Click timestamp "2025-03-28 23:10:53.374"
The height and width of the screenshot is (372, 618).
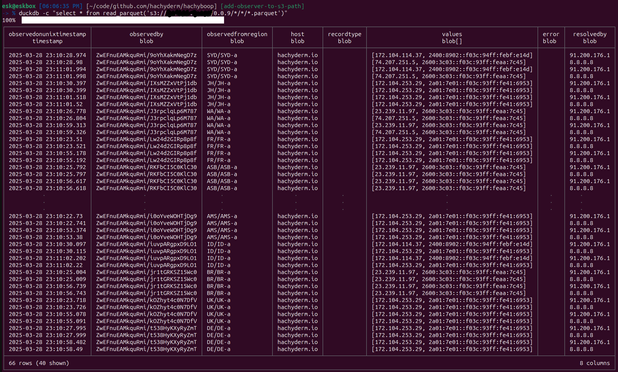[47, 230]
